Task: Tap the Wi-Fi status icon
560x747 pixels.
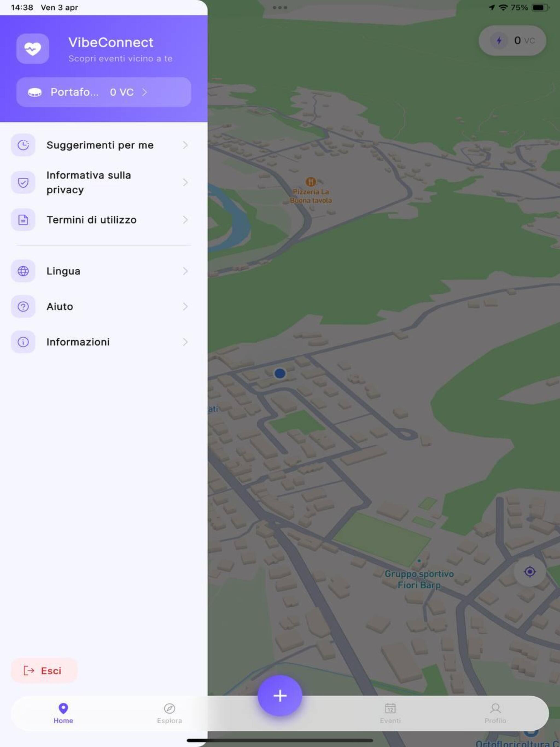Action: tap(503, 7)
